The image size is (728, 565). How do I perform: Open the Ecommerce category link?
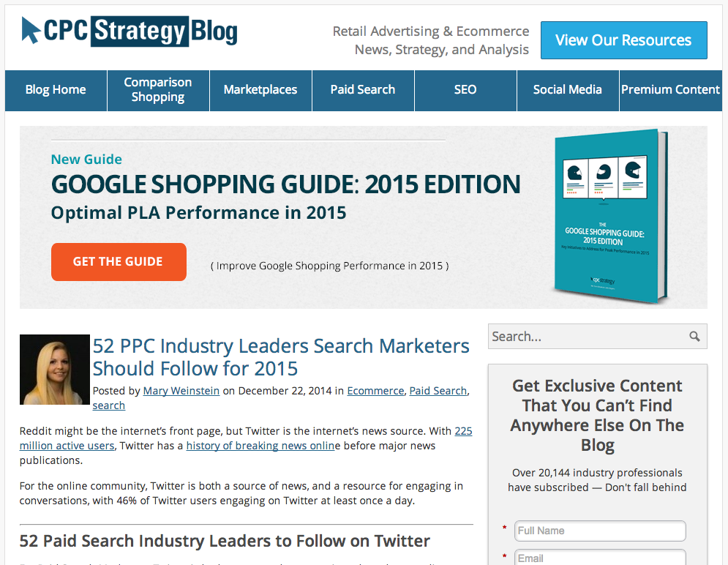(375, 391)
